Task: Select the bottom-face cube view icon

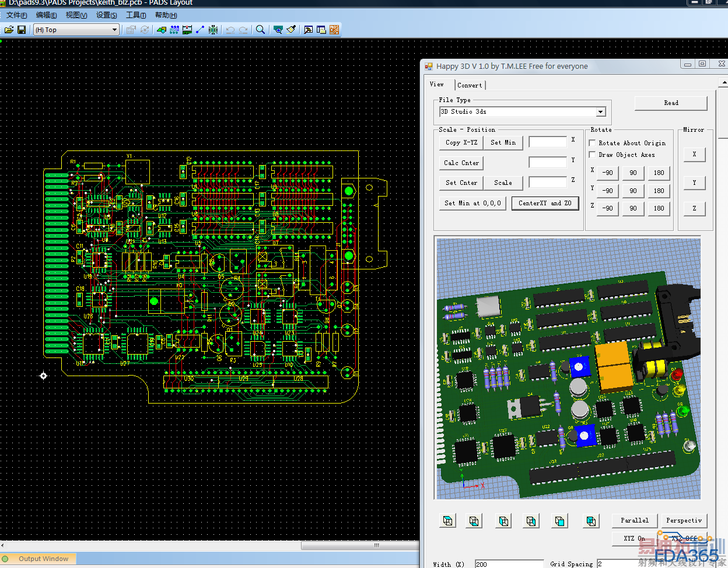Action: click(474, 521)
